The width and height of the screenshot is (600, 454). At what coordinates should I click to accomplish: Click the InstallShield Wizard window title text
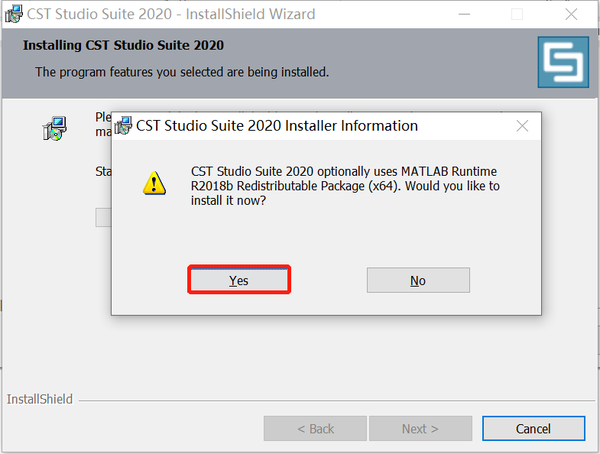[172, 15]
